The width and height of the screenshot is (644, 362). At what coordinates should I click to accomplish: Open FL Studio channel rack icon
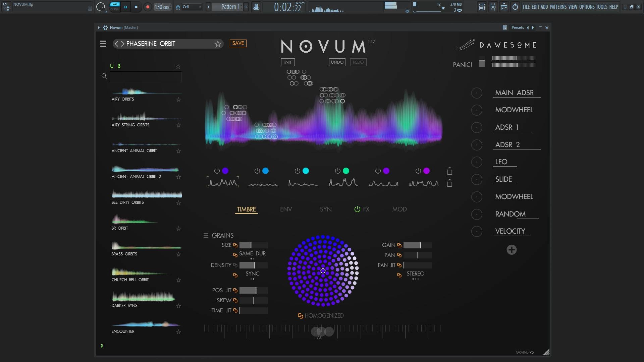[x=504, y=7]
